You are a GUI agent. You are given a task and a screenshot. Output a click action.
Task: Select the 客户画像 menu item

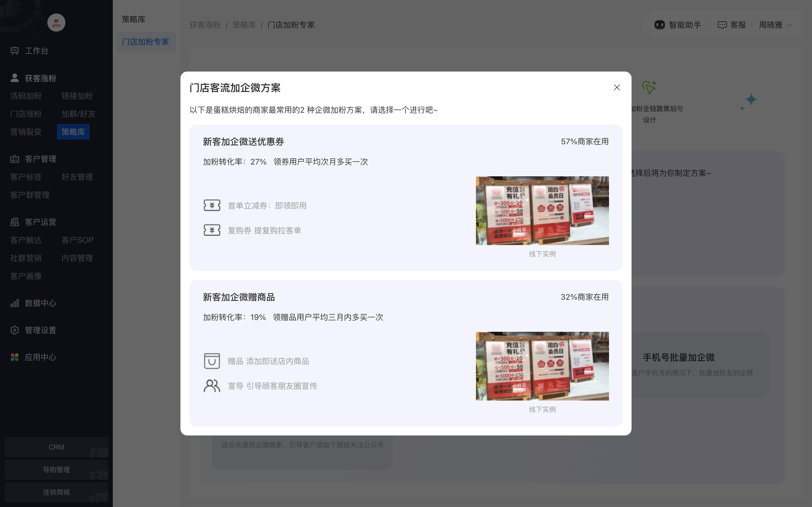[x=25, y=276]
